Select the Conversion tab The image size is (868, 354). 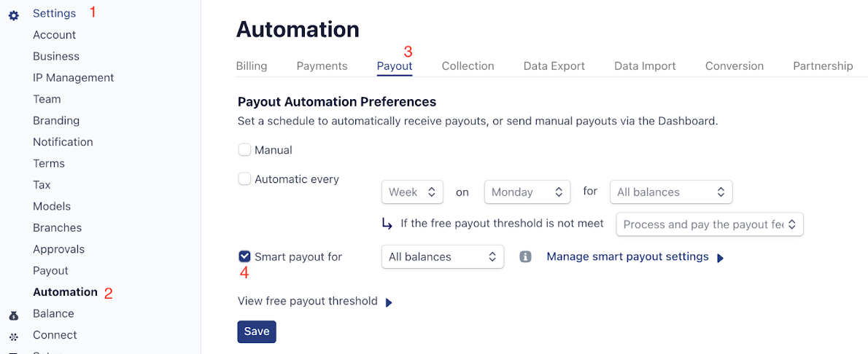(x=735, y=66)
